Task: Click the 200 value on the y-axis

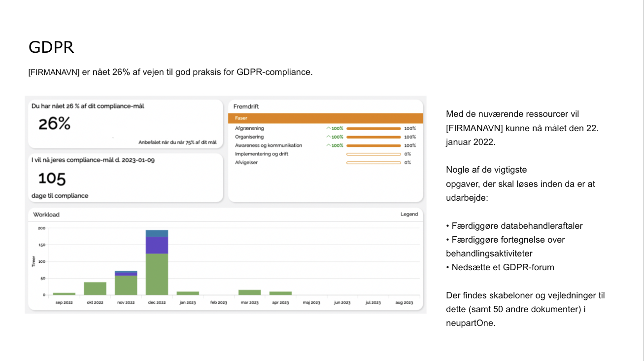Action: 41,228
